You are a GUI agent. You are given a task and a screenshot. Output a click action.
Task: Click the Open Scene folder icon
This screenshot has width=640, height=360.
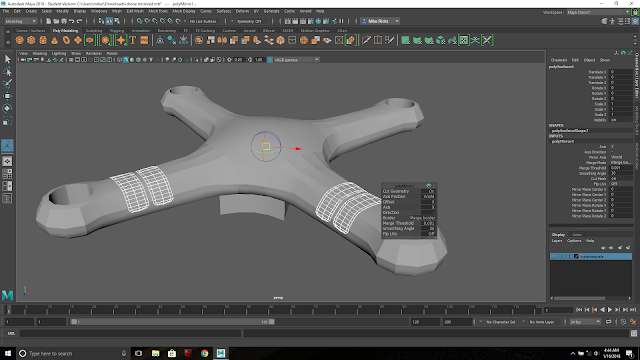(x=56, y=21)
